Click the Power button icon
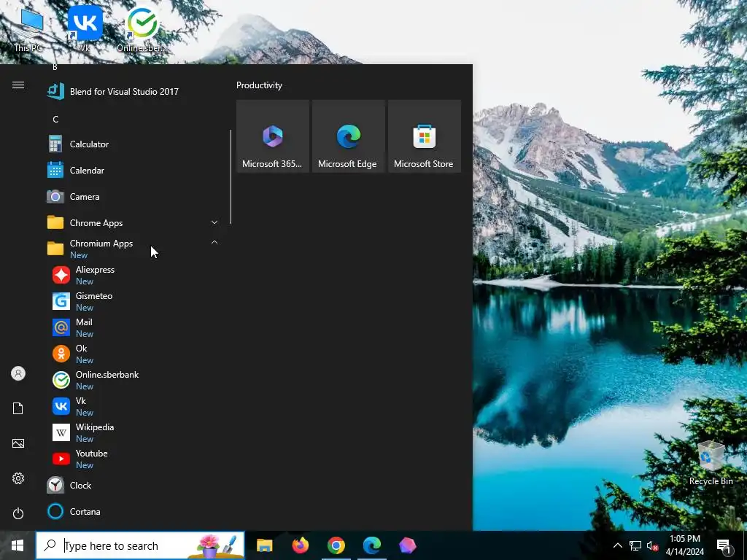The image size is (747, 560). 18,513
